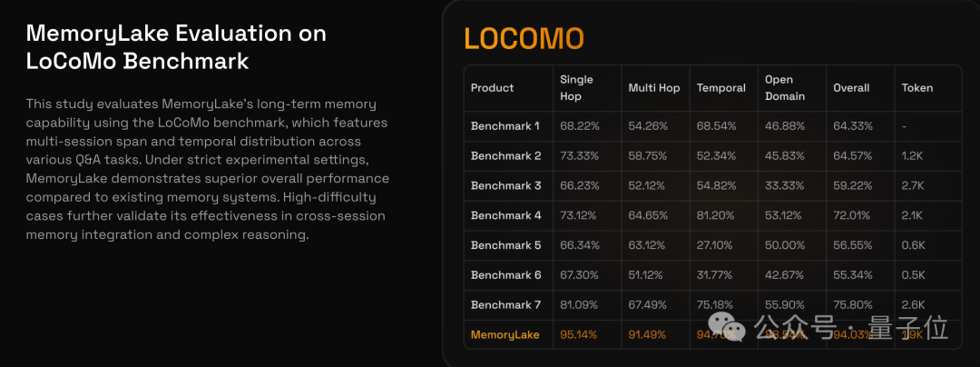Click the Benchmark 7 row label
The height and width of the screenshot is (367, 980).
click(505, 305)
